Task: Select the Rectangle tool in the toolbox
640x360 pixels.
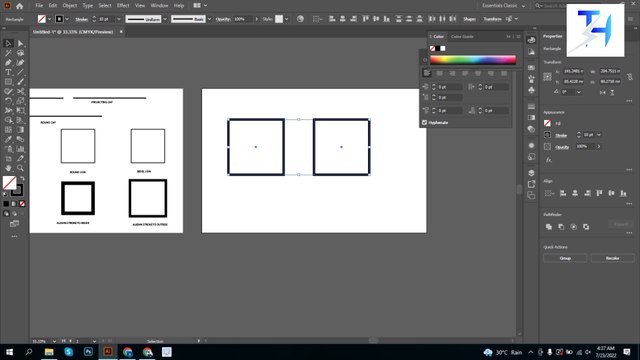Action: click(x=8, y=82)
